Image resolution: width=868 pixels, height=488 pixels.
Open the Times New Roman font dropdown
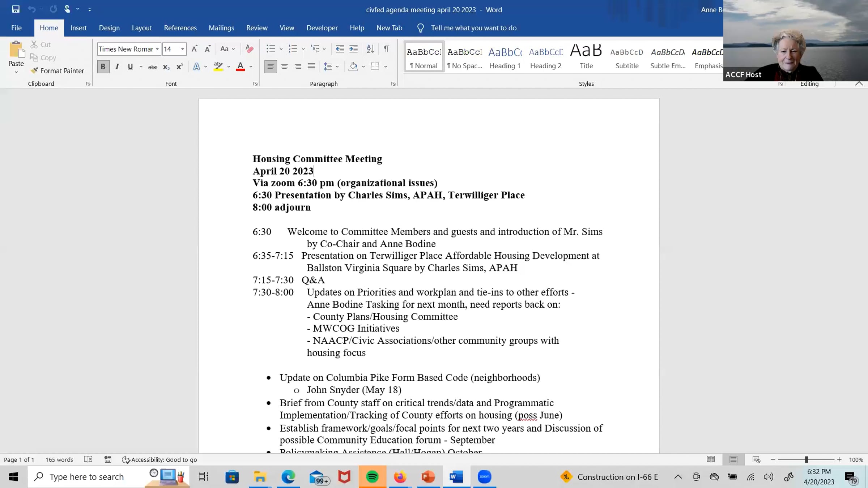click(x=157, y=49)
